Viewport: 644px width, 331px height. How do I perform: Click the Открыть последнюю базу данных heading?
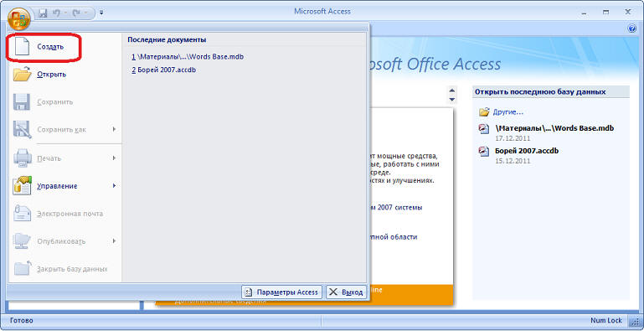coord(540,91)
